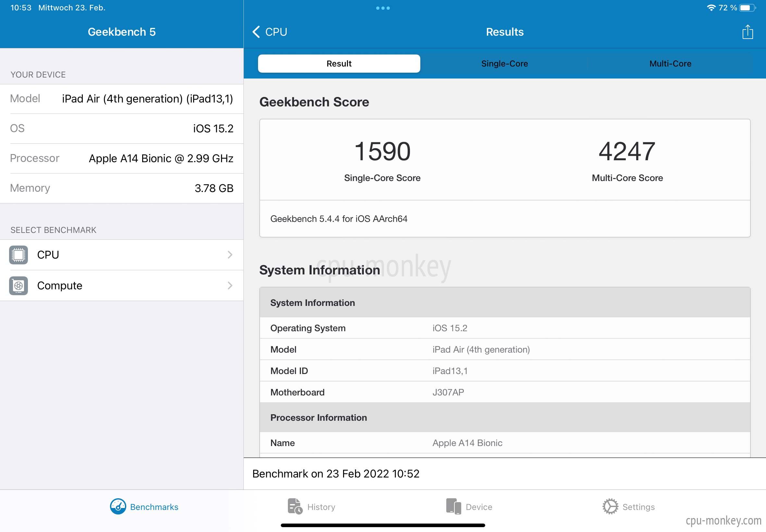The image size is (766, 532).
Task: Select the Motherboard value J307AP
Action: point(448,392)
